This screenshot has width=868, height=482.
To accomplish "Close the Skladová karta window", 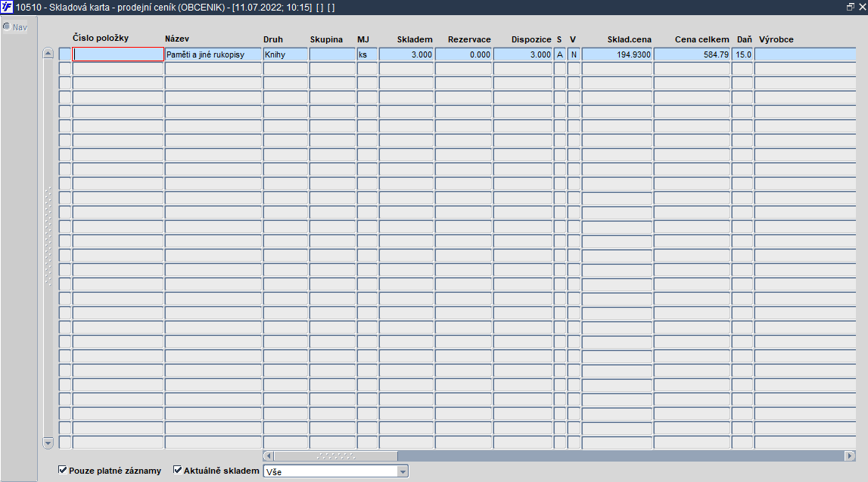I will point(863,8).
